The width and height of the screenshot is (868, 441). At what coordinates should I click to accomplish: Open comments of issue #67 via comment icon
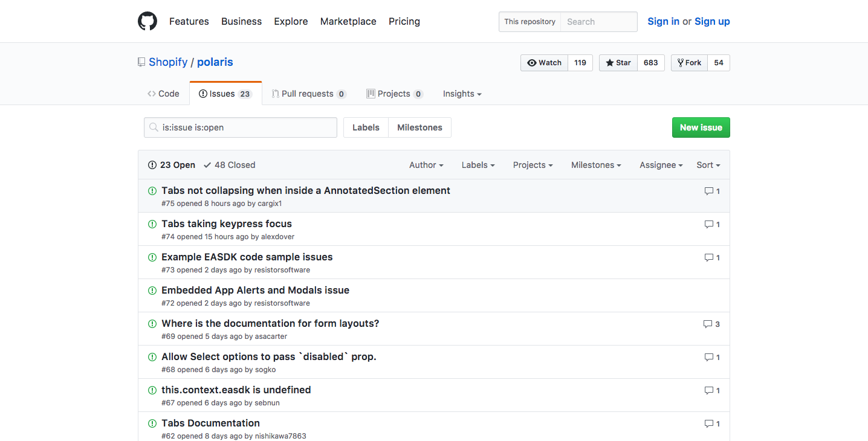click(x=712, y=390)
